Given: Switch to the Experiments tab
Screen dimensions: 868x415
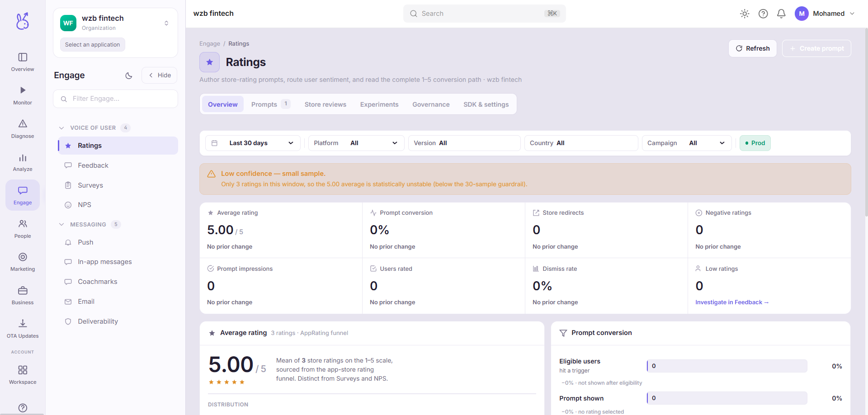Looking at the screenshot, I should point(379,104).
